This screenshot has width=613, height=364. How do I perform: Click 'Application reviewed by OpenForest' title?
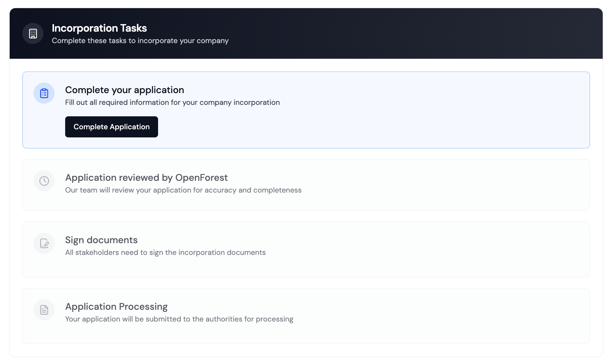[x=146, y=177]
